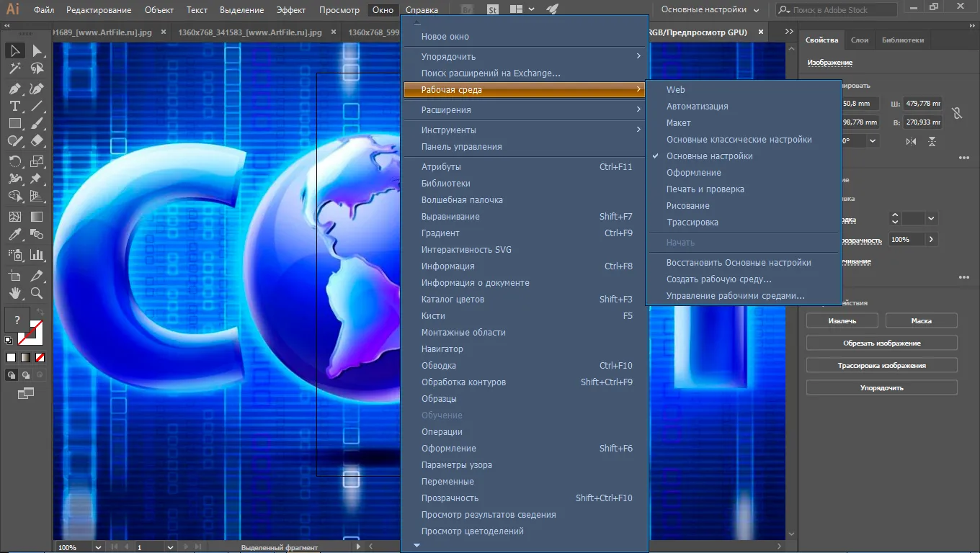Viewport: 980px width, 553px height.
Task: Click the Обрезать изображение button
Action: [x=882, y=343]
